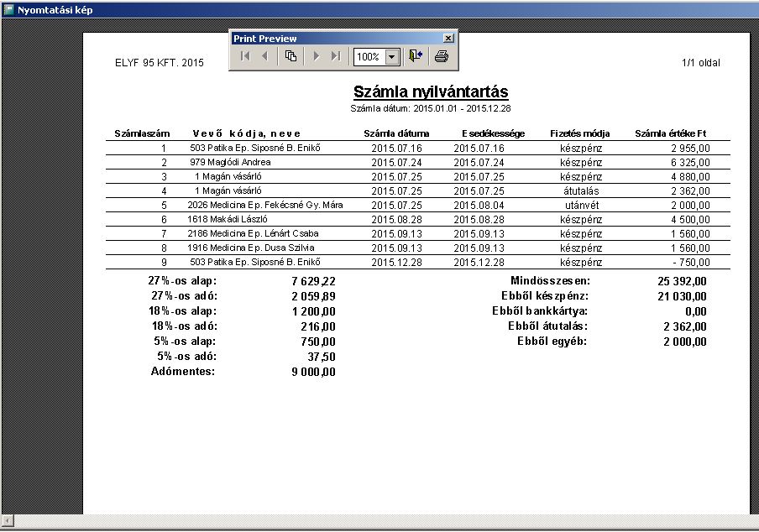Select customer 979 Maglódi Andrea
The image size is (759, 532).
(x=230, y=162)
